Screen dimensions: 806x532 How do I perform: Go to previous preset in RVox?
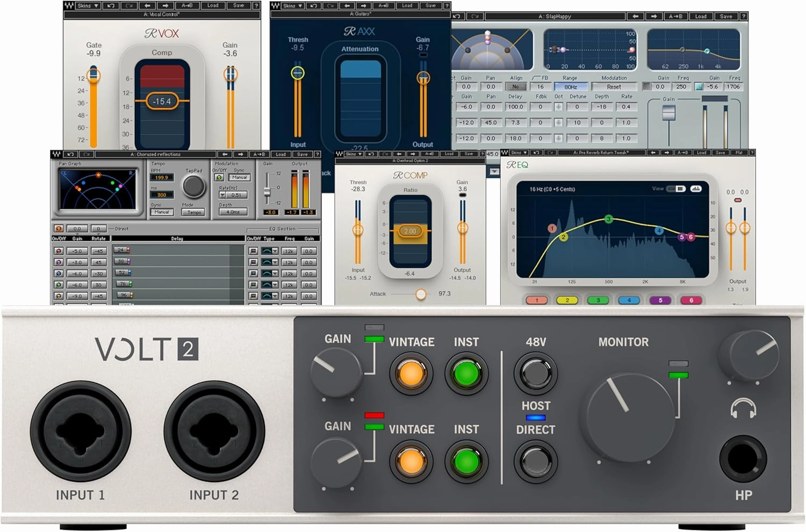[x=147, y=5]
